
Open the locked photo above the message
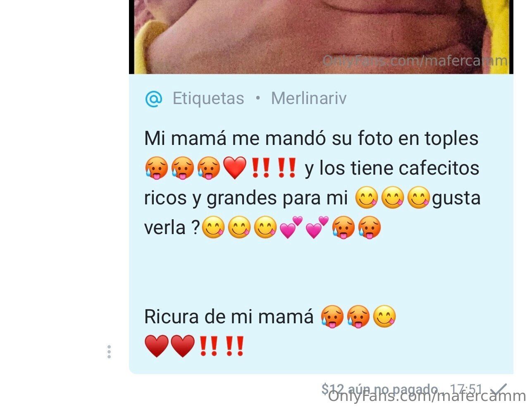tap(321, 37)
